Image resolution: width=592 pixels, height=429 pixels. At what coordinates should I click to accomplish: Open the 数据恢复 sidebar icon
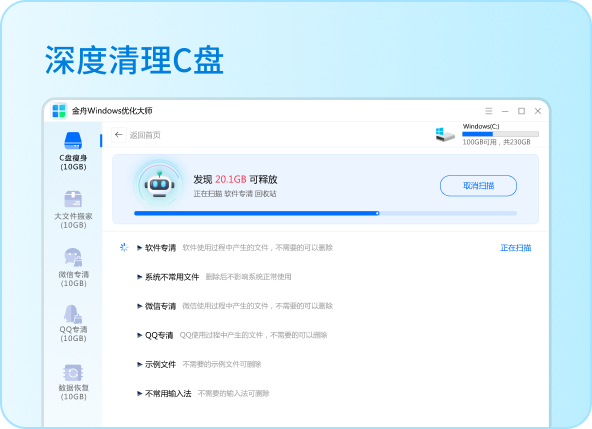tap(73, 373)
